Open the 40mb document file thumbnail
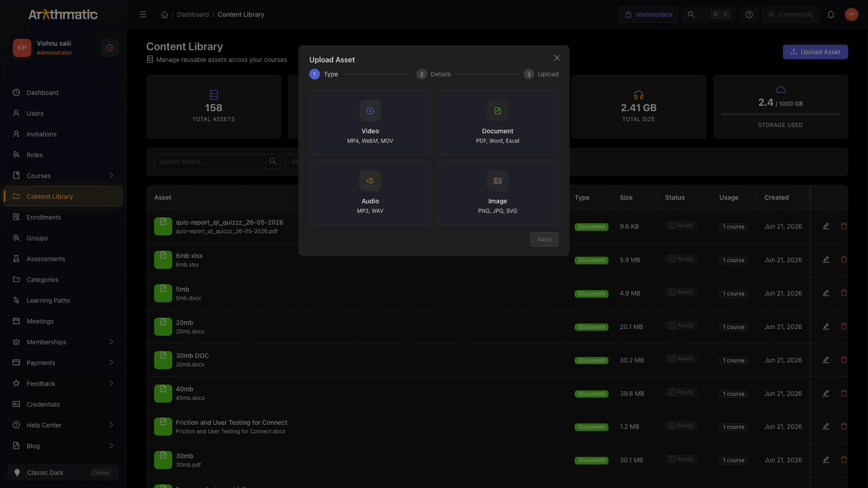868x488 pixels. point(163,393)
